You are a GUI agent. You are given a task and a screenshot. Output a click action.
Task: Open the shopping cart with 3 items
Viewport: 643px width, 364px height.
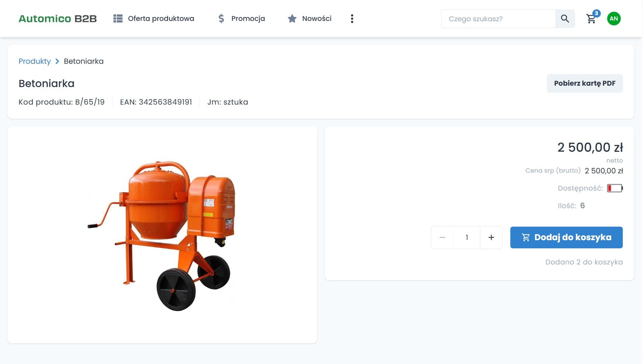click(x=591, y=19)
